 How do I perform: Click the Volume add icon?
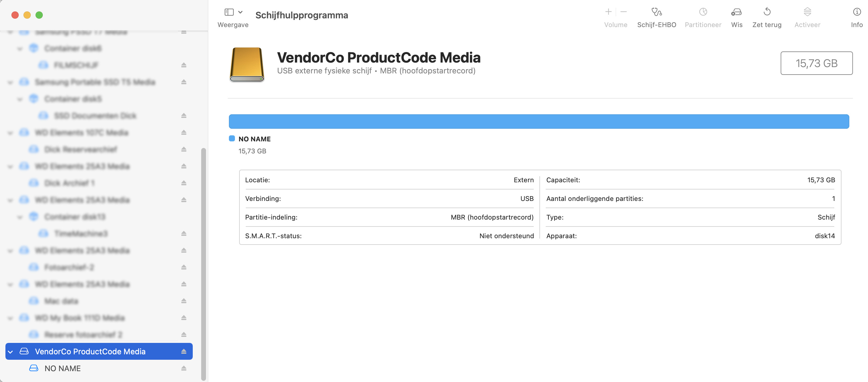click(608, 12)
